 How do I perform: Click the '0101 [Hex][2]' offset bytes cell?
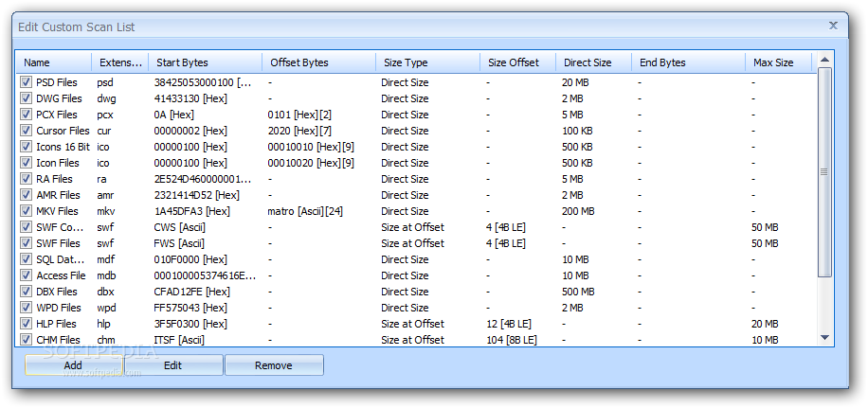coord(299,115)
